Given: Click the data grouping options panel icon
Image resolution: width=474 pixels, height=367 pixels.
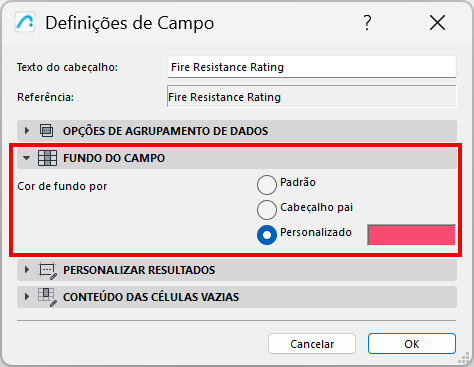Looking at the screenshot, I should coord(47,131).
